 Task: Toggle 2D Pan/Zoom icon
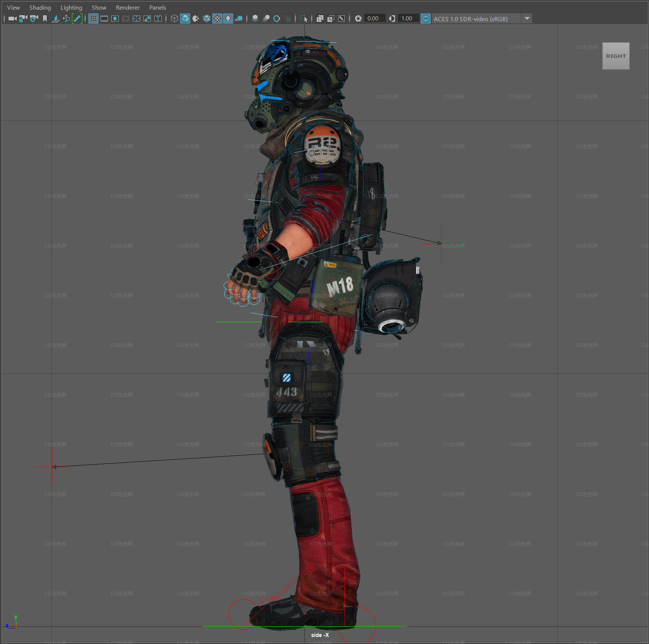tap(66, 19)
